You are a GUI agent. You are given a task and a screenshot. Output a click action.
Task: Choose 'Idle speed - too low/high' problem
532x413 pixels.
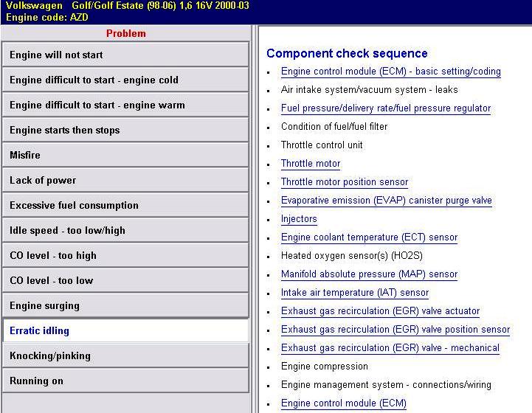(x=125, y=230)
